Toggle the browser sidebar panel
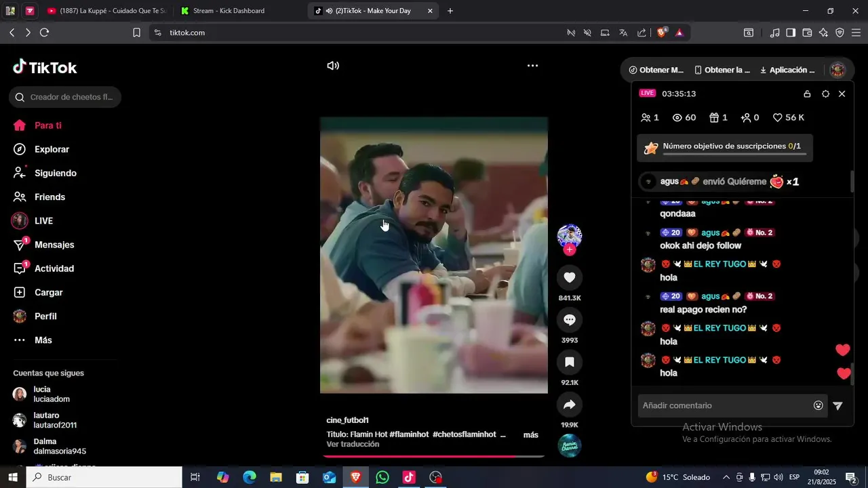 pyautogui.click(x=791, y=33)
